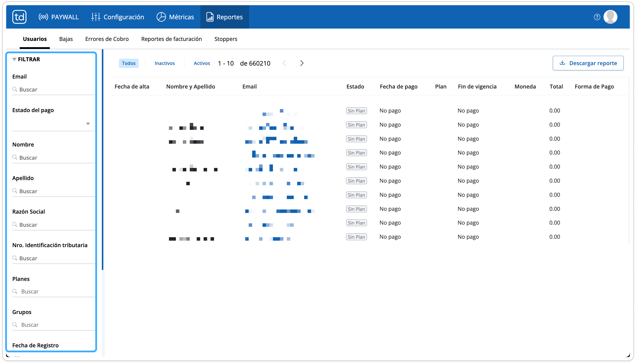Switch to the Usuarios tab
Viewport: 636px width, 364px height.
[x=35, y=39]
